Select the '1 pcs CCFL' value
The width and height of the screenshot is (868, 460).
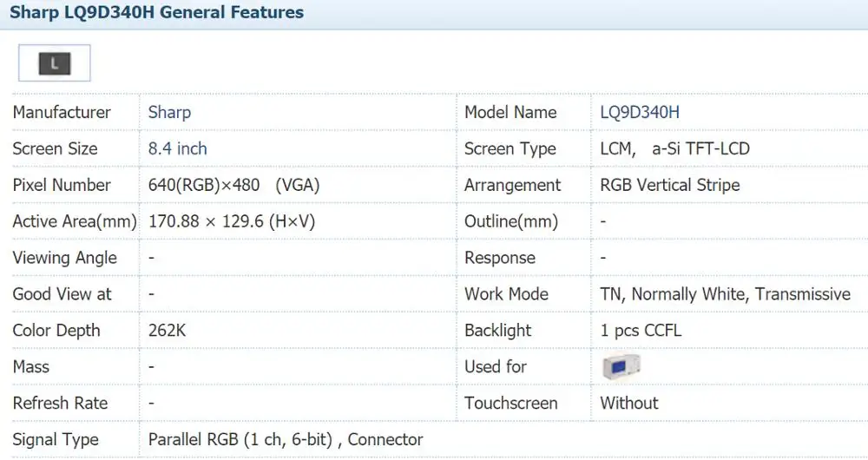click(641, 331)
